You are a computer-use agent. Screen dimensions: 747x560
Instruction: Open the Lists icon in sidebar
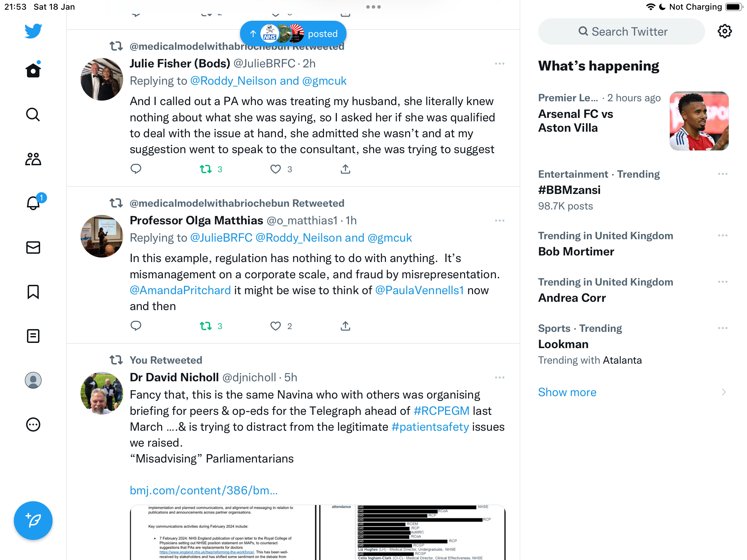(x=33, y=336)
